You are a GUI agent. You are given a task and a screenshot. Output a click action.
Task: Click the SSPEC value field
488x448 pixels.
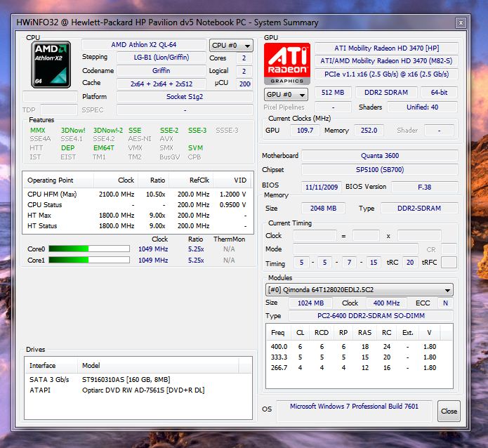[185, 110]
